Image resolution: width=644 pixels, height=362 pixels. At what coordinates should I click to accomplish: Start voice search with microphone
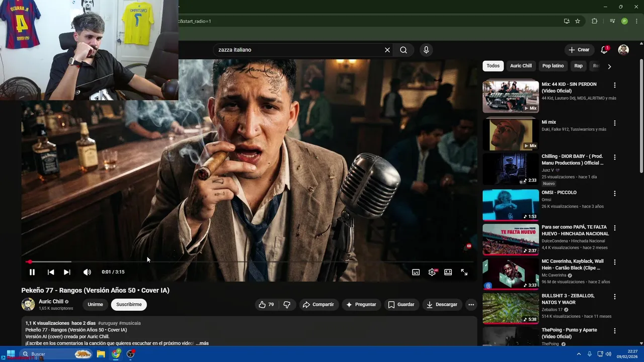click(426, 50)
